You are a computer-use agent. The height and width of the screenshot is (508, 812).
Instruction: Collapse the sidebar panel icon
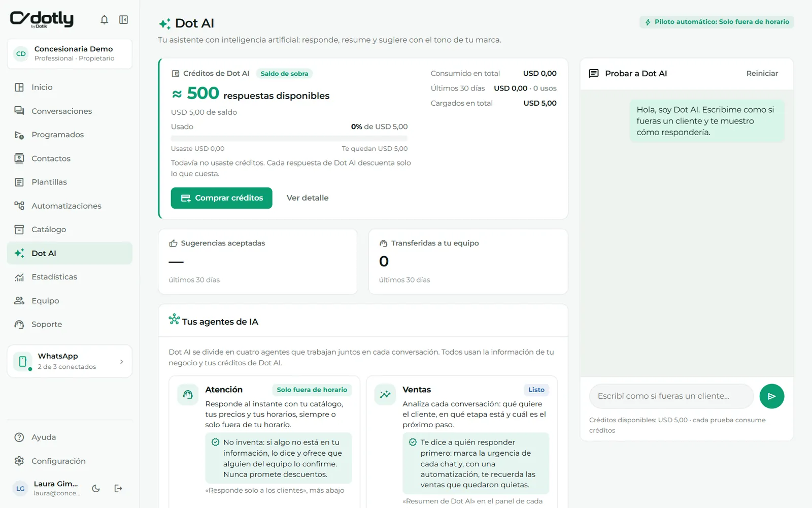click(123, 20)
